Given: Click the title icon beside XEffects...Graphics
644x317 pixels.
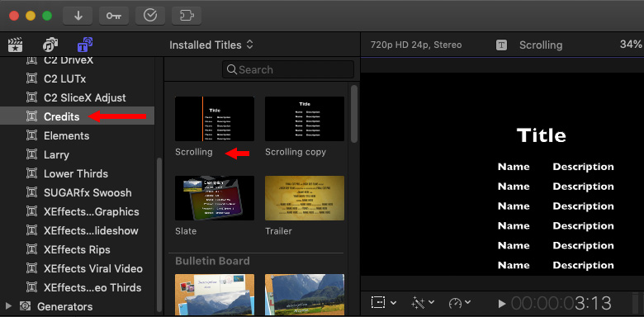Looking at the screenshot, I should coord(31,211).
